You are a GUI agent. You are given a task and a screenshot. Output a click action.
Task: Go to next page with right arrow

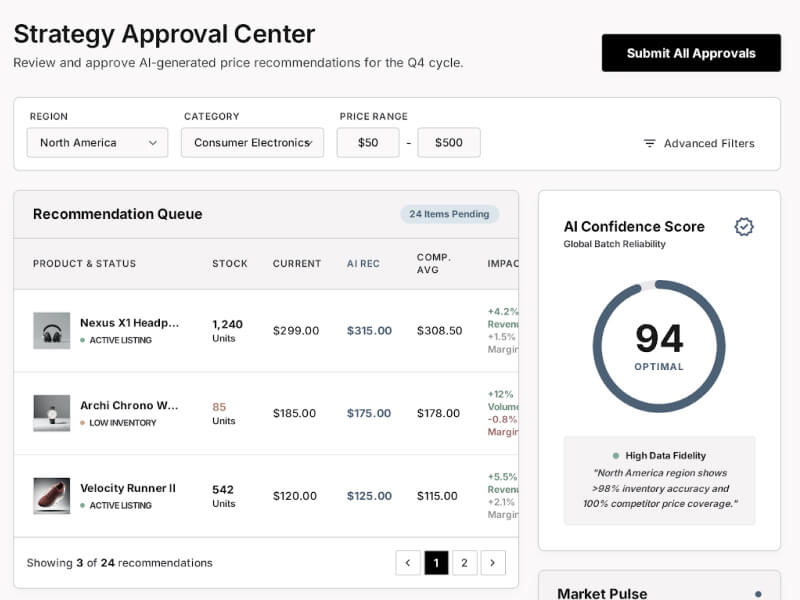[x=493, y=563]
